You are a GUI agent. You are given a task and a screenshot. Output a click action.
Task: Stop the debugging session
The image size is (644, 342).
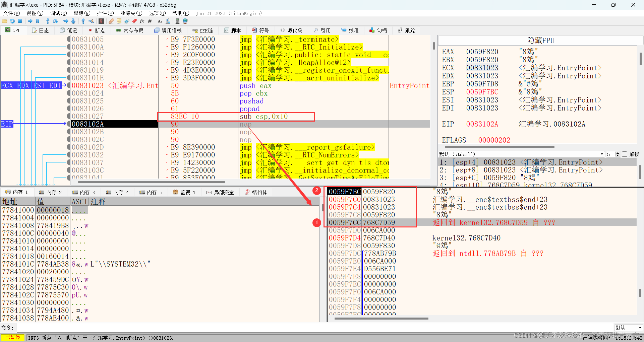(x=20, y=21)
